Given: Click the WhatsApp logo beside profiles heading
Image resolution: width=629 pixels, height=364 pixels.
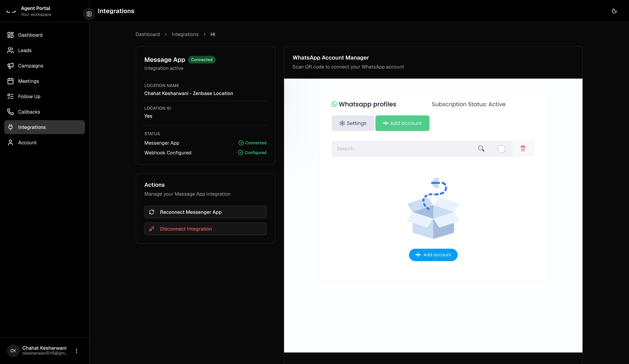Looking at the screenshot, I should pyautogui.click(x=334, y=104).
